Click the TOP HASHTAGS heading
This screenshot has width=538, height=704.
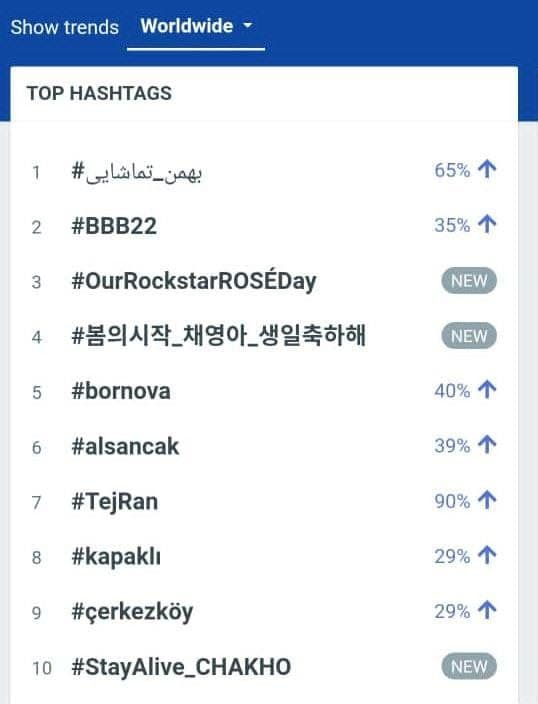99,93
